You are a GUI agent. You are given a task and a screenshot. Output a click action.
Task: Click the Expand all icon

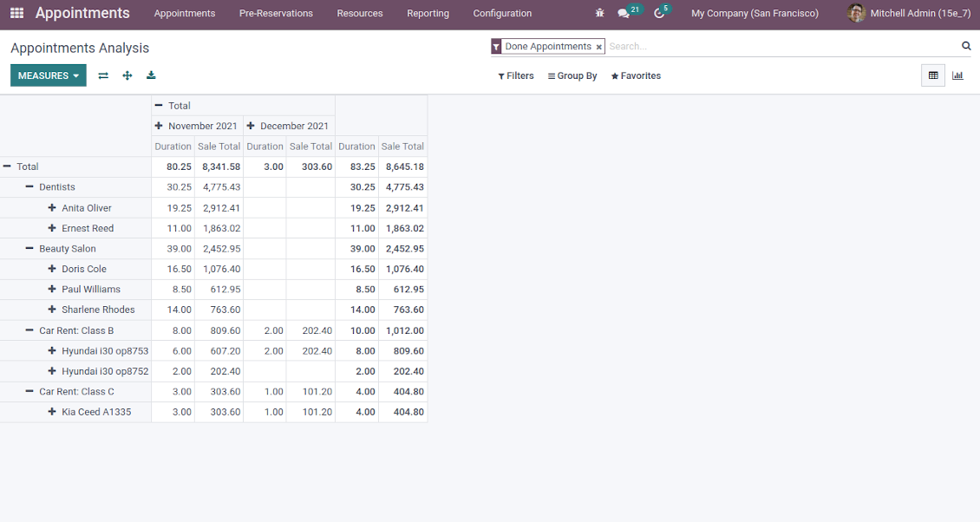coord(127,75)
